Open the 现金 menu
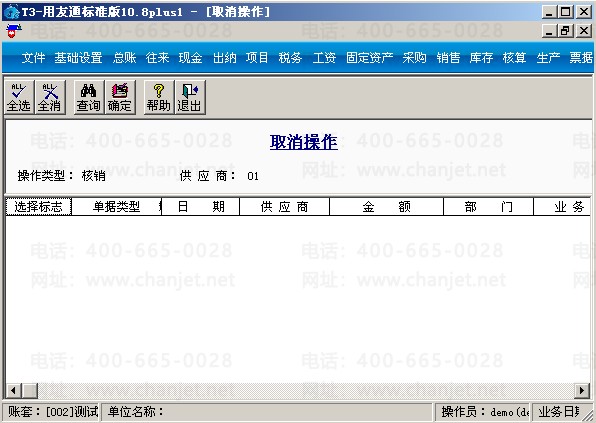 (x=190, y=58)
